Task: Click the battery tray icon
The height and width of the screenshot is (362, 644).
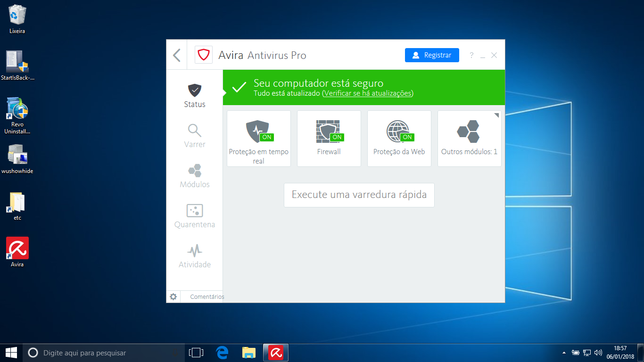Action: (x=576, y=353)
